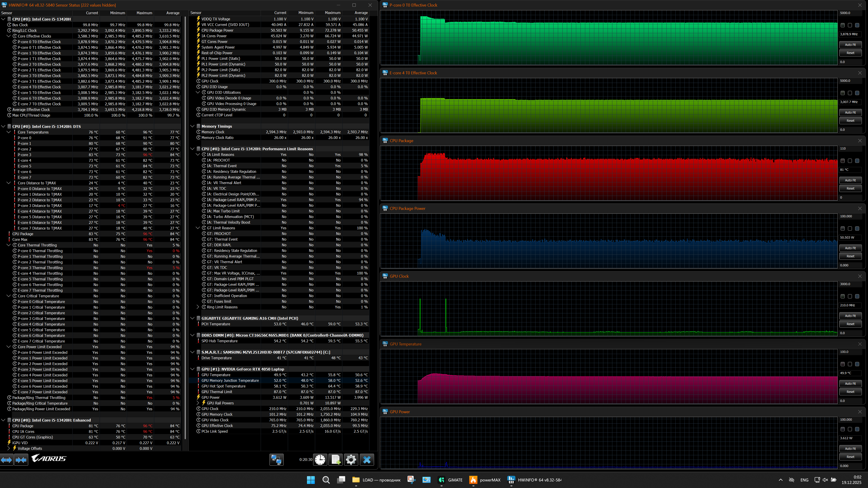
Task: Click first color square on P-core 0 graph
Action: [842, 25]
